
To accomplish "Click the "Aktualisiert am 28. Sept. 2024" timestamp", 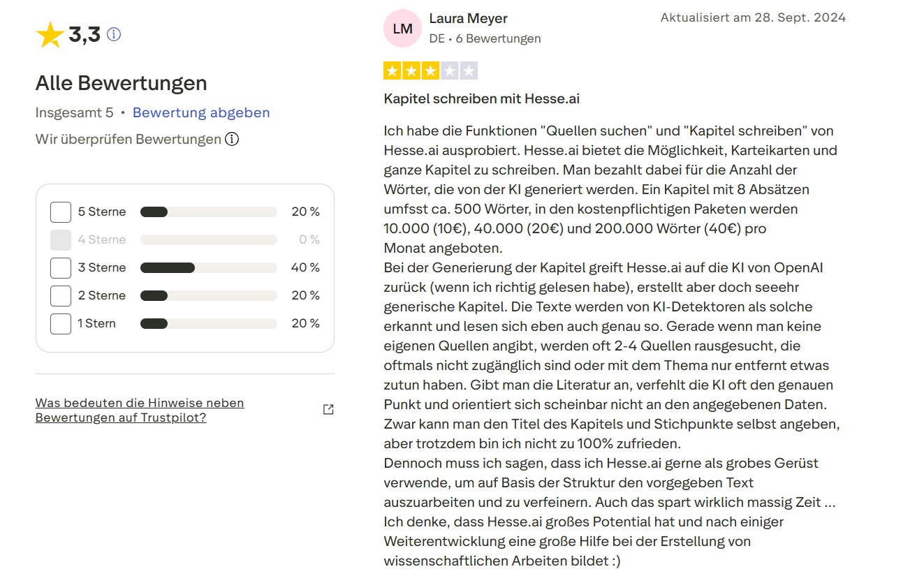I will pyautogui.click(x=752, y=17).
